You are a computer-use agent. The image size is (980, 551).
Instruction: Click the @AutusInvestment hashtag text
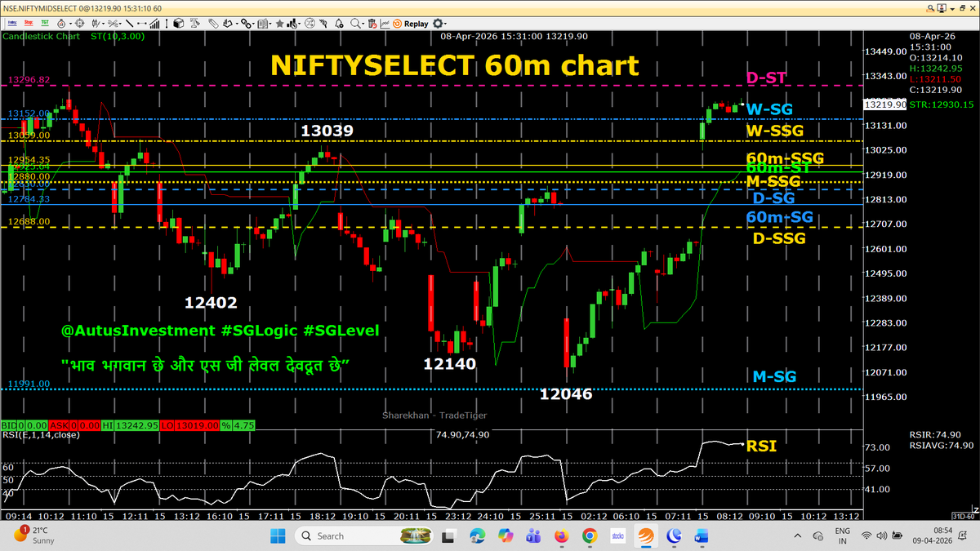coord(220,331)
